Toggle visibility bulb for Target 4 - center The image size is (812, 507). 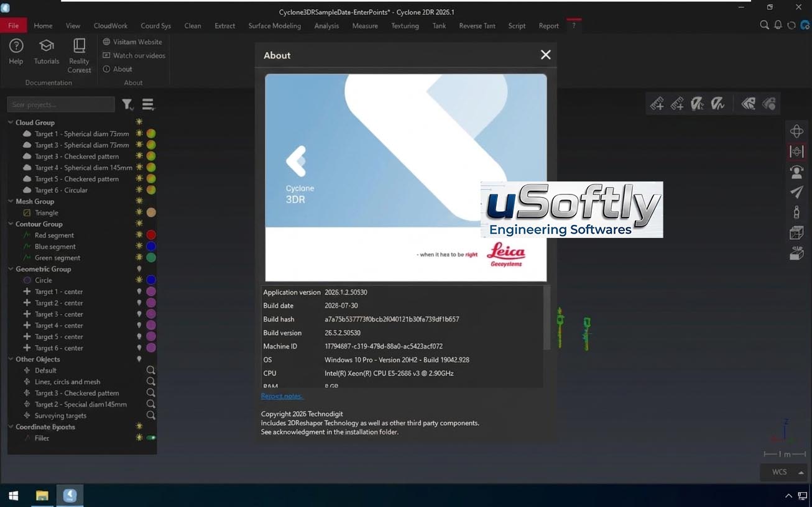(x=139, y=326)
